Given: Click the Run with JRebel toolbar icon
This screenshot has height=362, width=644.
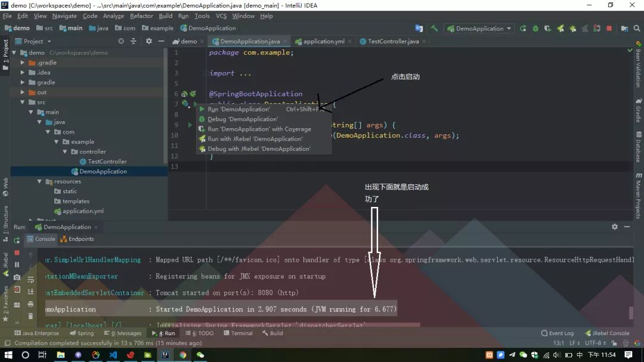Looking at the screenshot, I should point(560,29).
